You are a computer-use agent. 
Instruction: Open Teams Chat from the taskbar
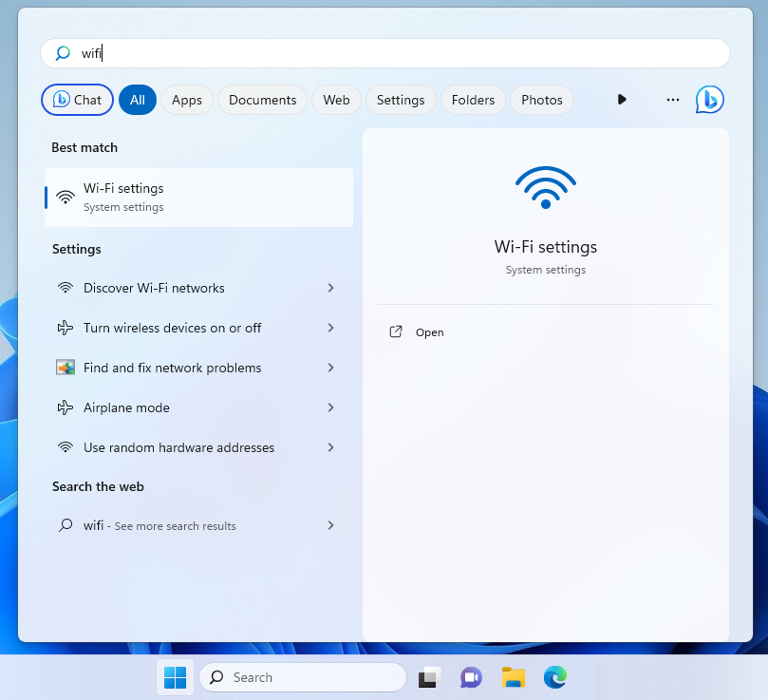point(470,677)
